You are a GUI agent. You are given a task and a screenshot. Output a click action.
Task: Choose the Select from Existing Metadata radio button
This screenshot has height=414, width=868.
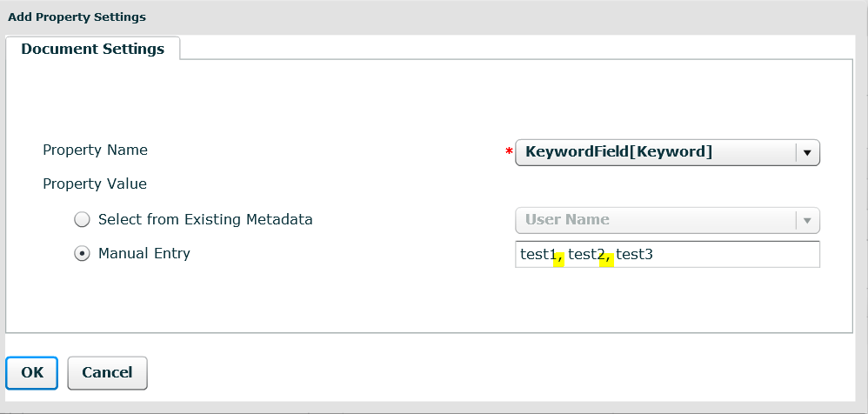[82, 220]
